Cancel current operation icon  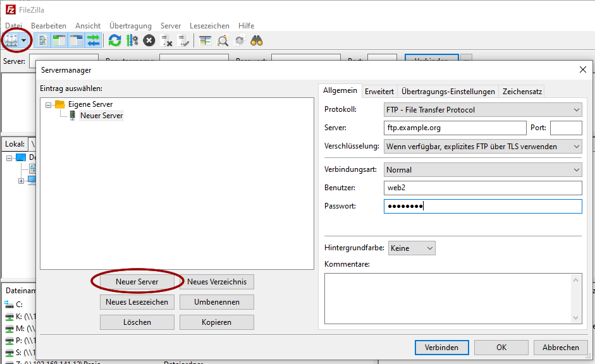(149, 40)
